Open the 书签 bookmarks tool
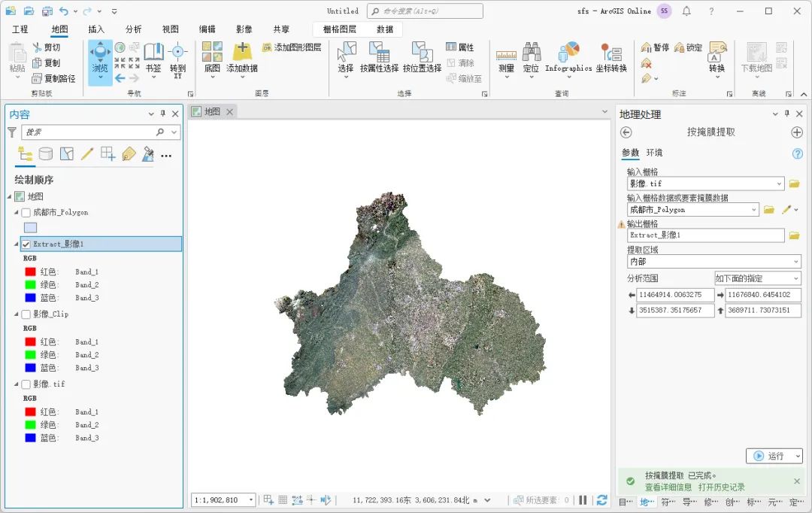This screenshot has height=513, width=812. click(x=153, y=61)
